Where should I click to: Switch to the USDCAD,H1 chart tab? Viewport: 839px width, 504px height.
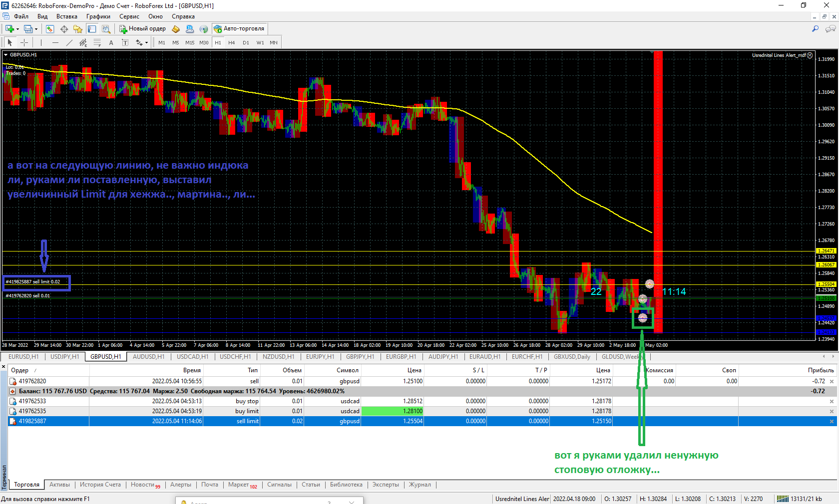(192, 357)
